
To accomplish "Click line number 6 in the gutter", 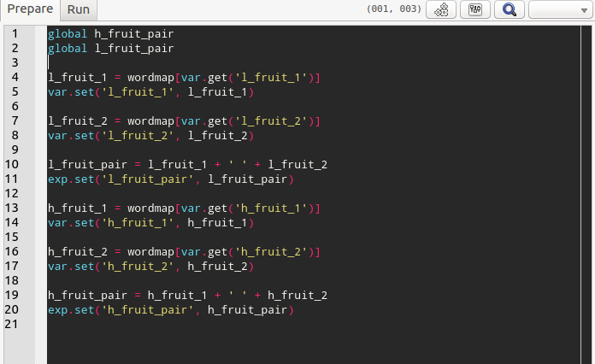I will [15, 107].
